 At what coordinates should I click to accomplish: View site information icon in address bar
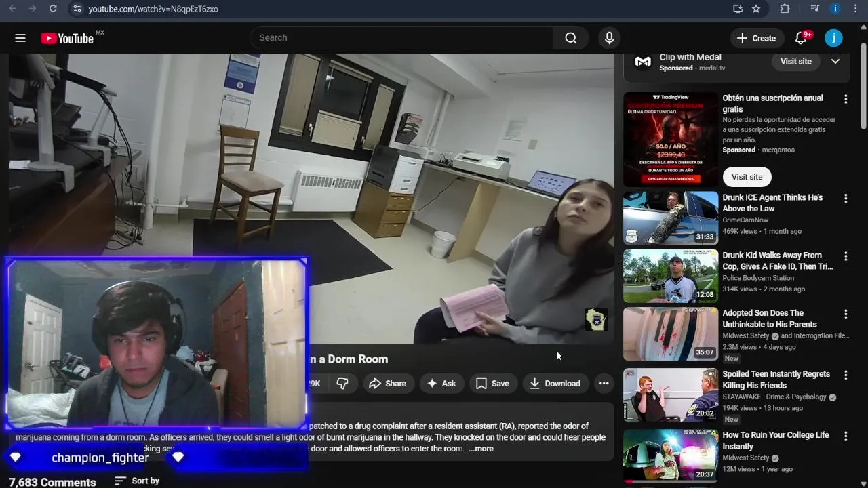(77, 9)
